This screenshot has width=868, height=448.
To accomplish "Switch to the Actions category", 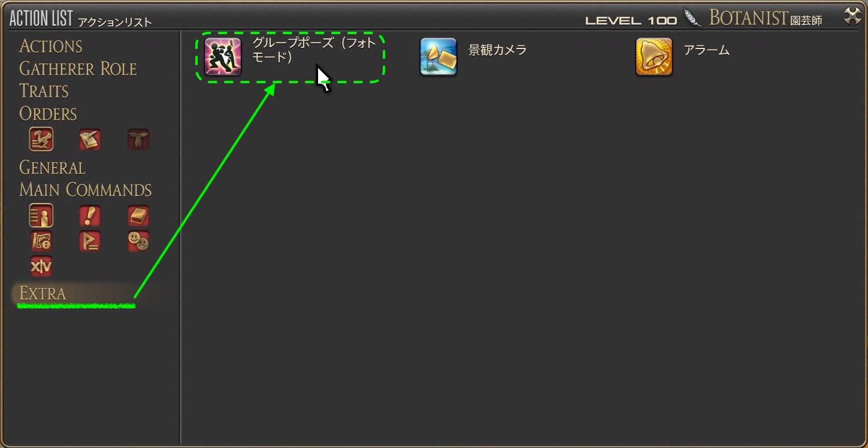I will click(51, 46).
